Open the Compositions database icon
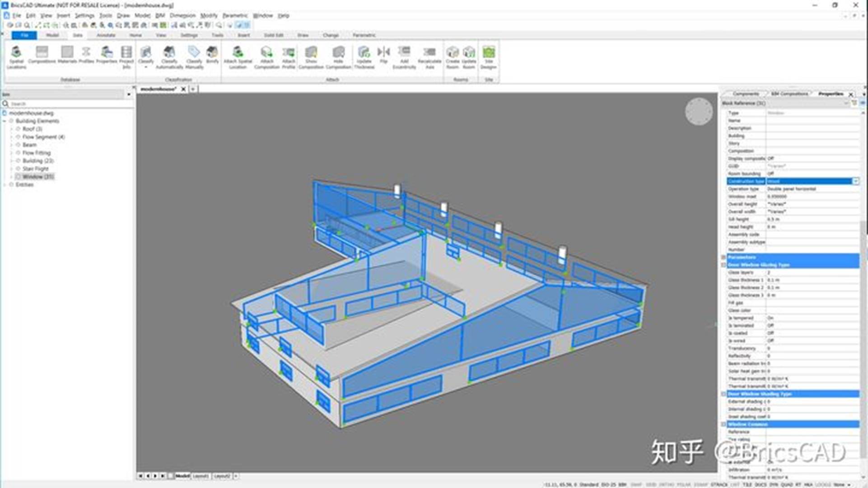The height and width of the screenshot is (488, 868). coord(42,55)
